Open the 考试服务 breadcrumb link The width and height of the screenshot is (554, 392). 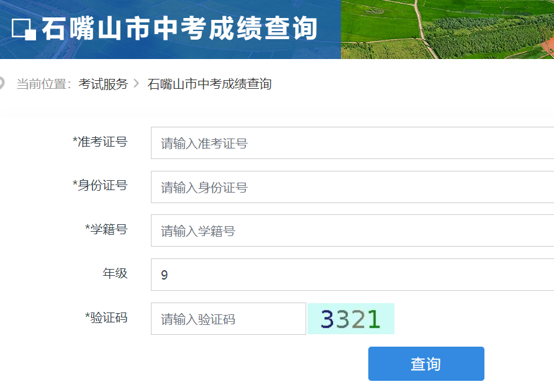tap(103, 84)
